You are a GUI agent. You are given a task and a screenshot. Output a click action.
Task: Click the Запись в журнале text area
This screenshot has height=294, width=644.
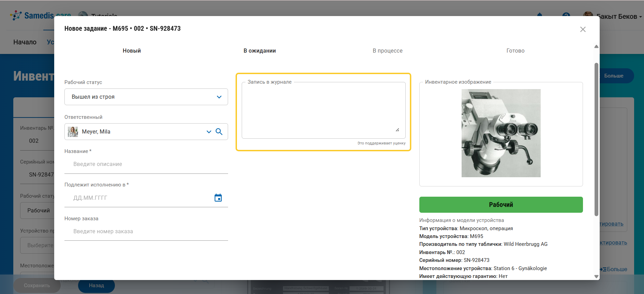pyautogui.click(x=323, y=110)
